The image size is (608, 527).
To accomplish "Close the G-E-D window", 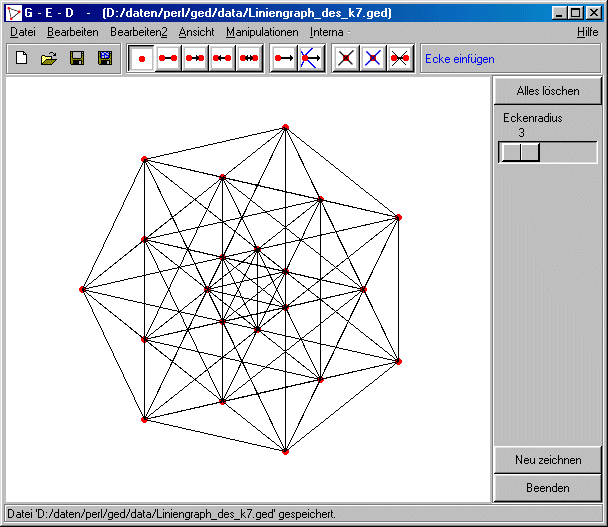I will (594, 13).
